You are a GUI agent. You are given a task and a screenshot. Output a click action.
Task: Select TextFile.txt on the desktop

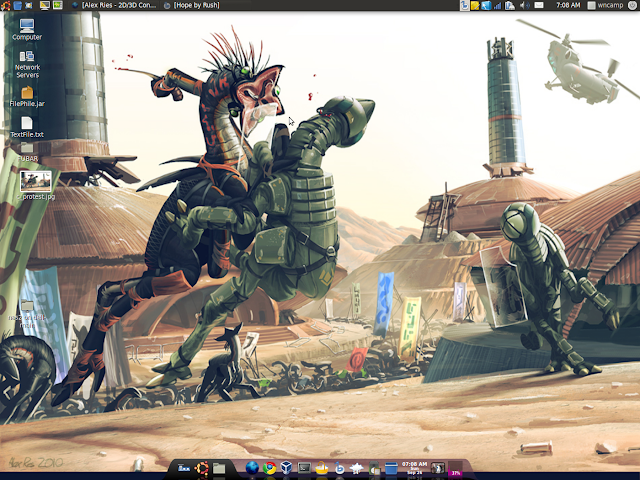[x=27, y=127]
